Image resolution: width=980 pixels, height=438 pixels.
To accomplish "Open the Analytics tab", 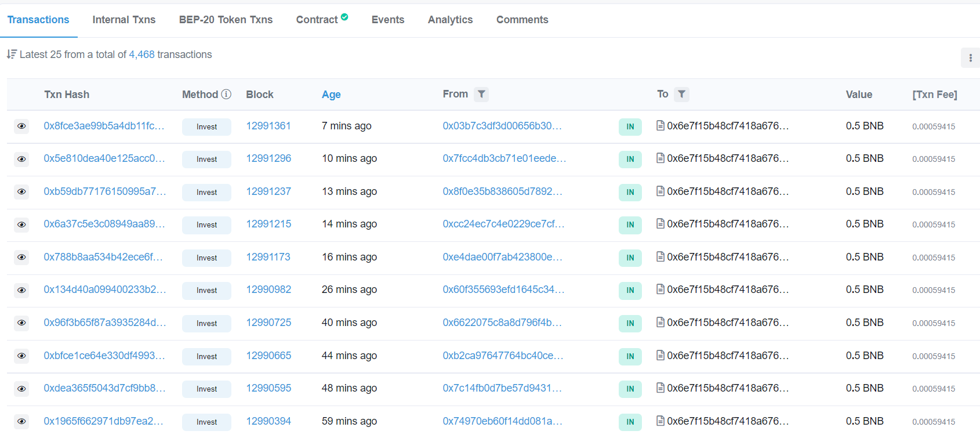I will (x=451, y=20).
